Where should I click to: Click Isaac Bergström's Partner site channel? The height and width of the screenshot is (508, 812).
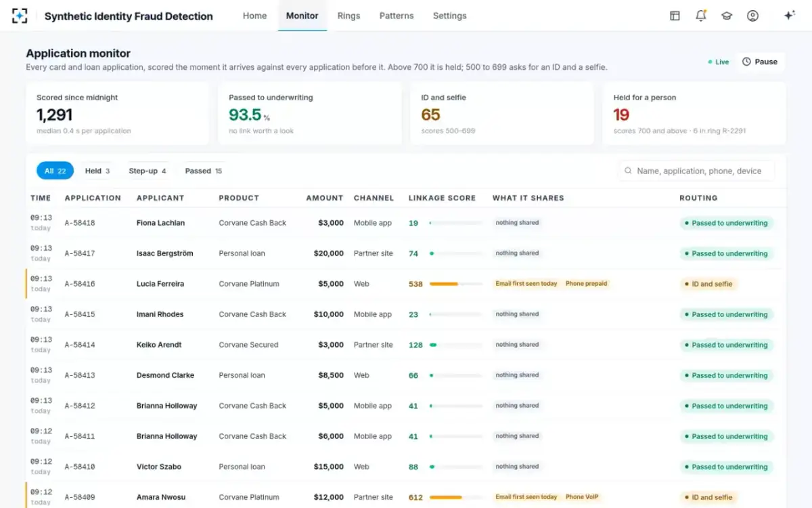[x=373, y=253]
